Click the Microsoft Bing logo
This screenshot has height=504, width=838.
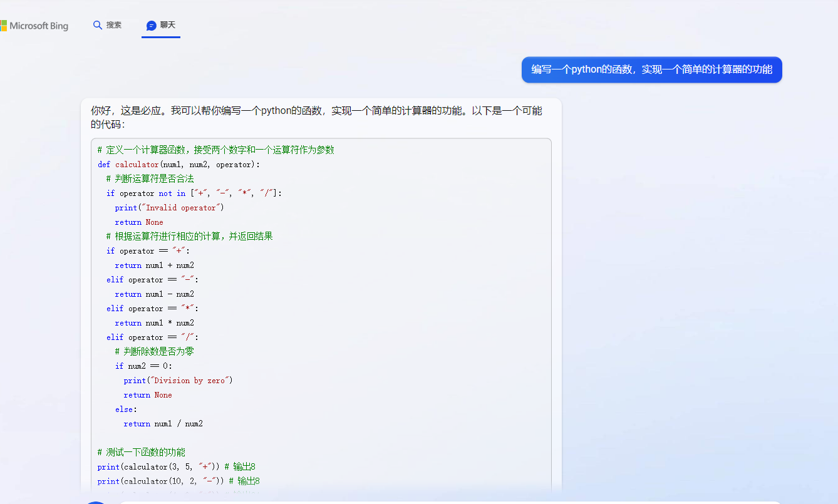(x=34, y=26)
